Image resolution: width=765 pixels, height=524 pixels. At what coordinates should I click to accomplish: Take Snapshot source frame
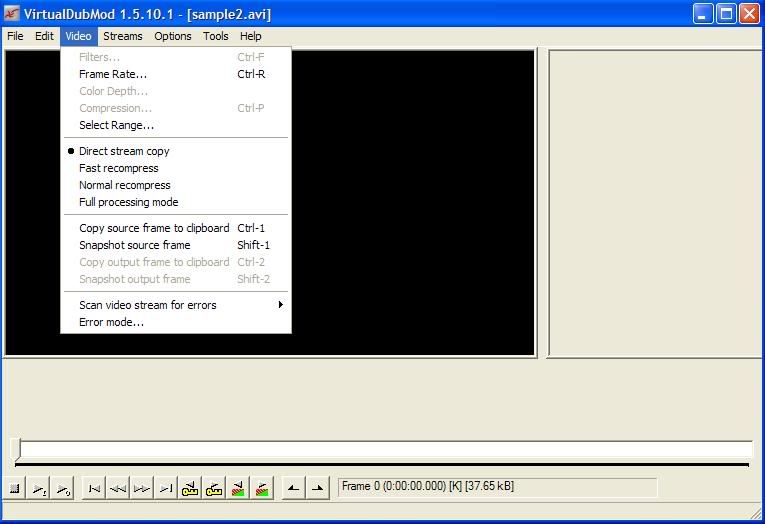[176, 245]
